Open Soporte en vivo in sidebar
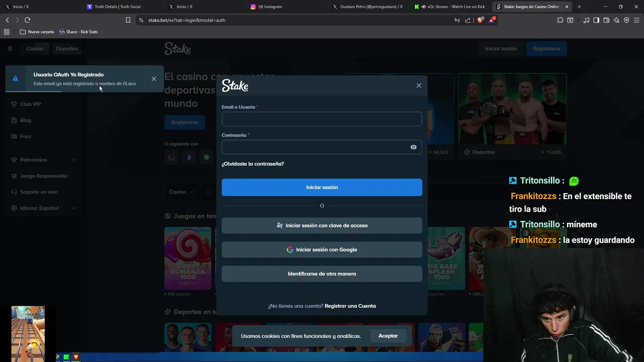Screen dimensions: 644x362 39,192
